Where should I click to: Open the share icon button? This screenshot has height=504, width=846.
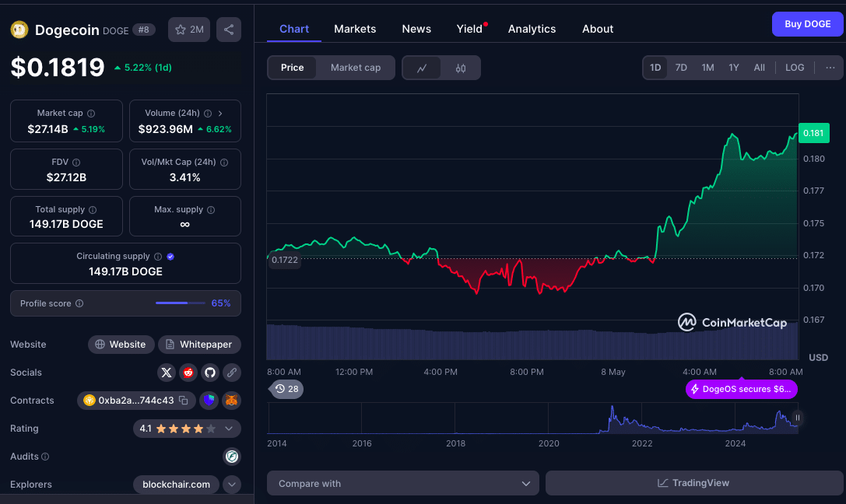point(229,30)
